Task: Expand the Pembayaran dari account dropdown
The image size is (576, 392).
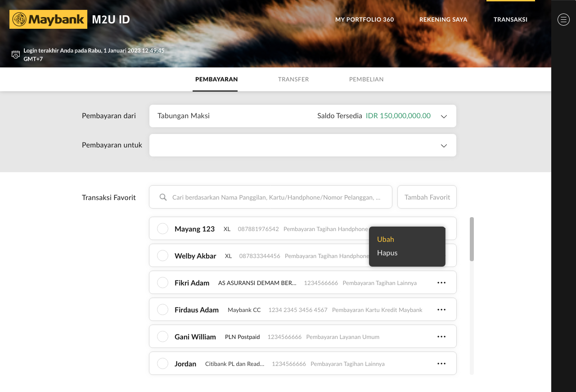Action: tap(444, 116)
